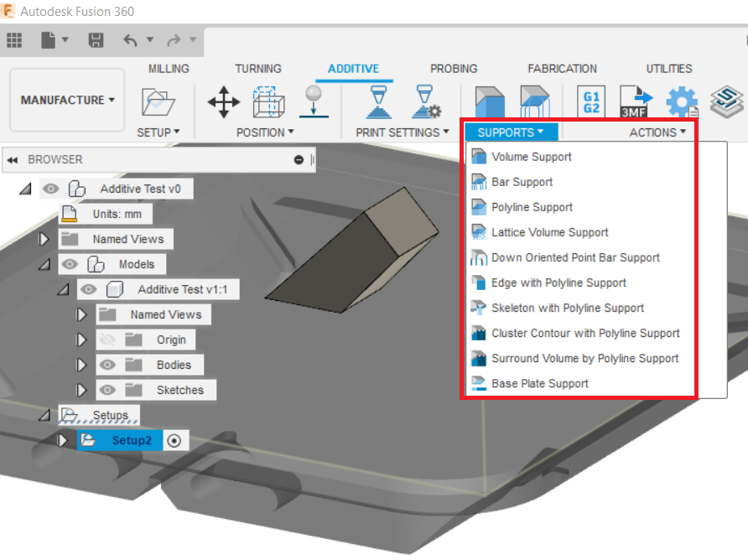
Task: Click the Export 3MF icon
Action: point(635,101)
